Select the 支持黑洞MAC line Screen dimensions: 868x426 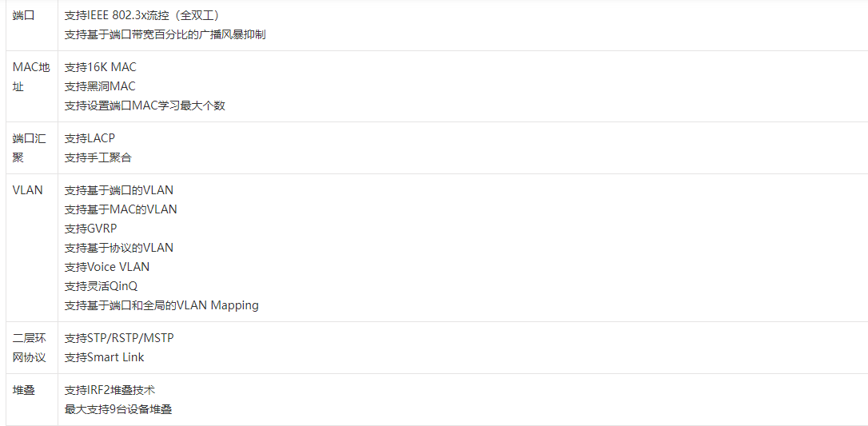click(100, 86)
